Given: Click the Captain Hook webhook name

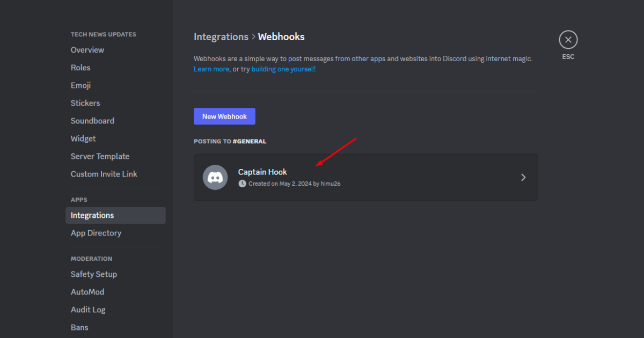Looking at the screenshot, I should pyautogui.click(x=262, y=172).
